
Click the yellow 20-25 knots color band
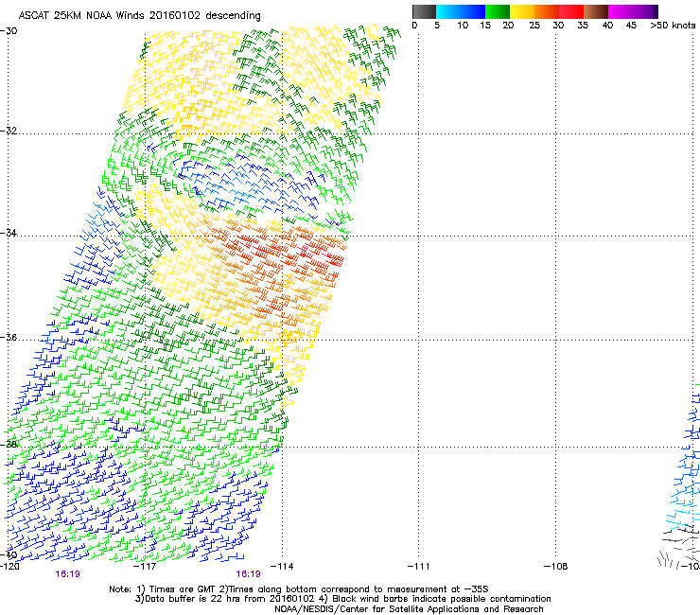click(x=522, y=11)
